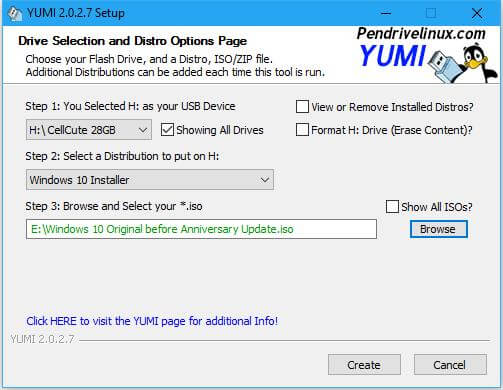Minimize the YUMI Setup window
This screenshot has height=390, width=503.
pos(386,13)
